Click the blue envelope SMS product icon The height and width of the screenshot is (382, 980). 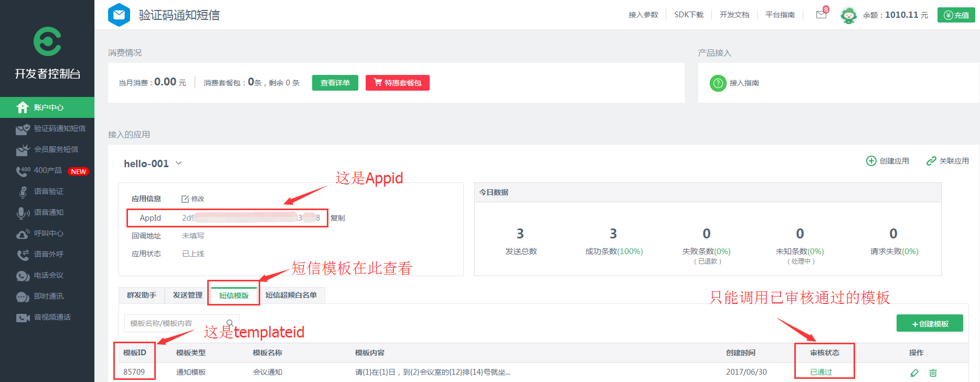[119, 15]
